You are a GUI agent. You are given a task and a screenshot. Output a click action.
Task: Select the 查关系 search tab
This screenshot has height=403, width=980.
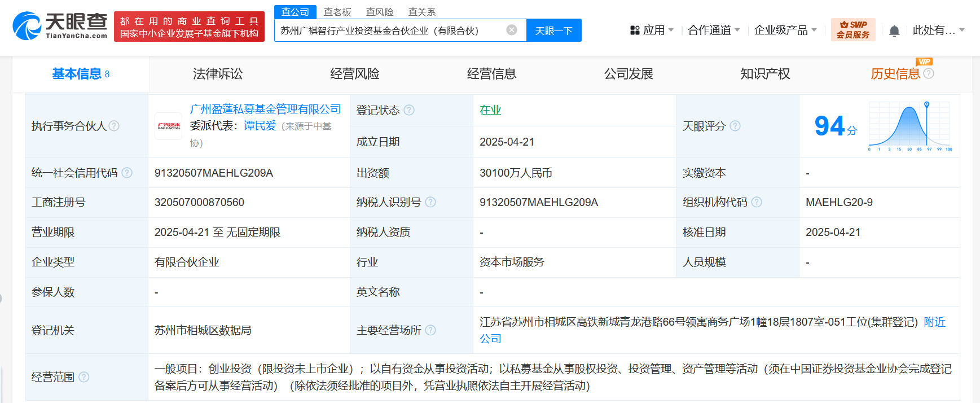pos(422,12)
